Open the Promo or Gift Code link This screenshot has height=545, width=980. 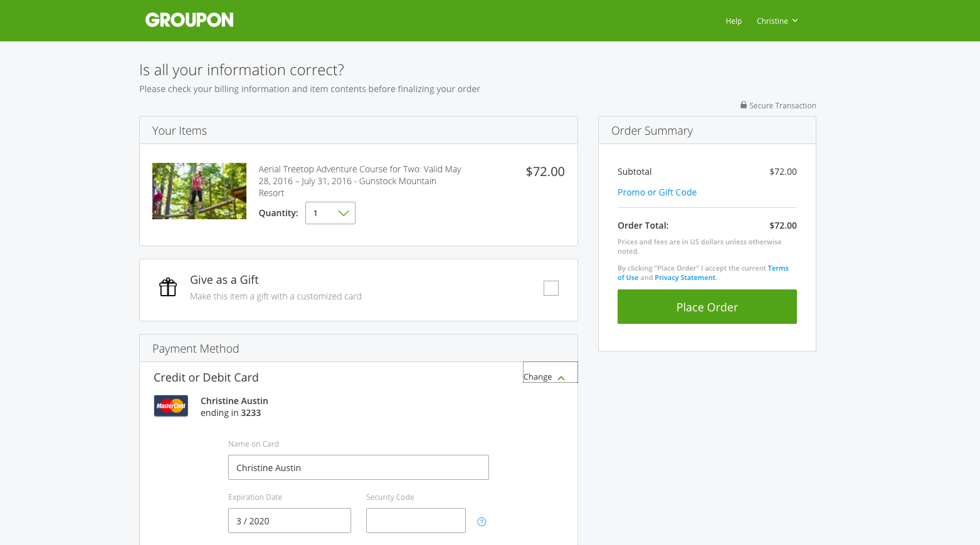click(x=657, y=192)
